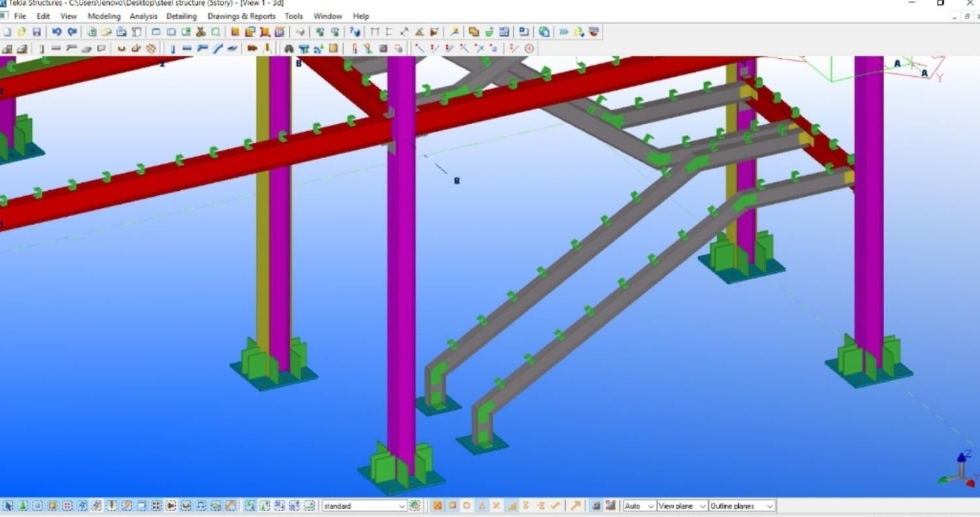Viewport: 980px width, 517px height.
Task: Click the scissors cut icon in toolbar
Action: (201, 31)
